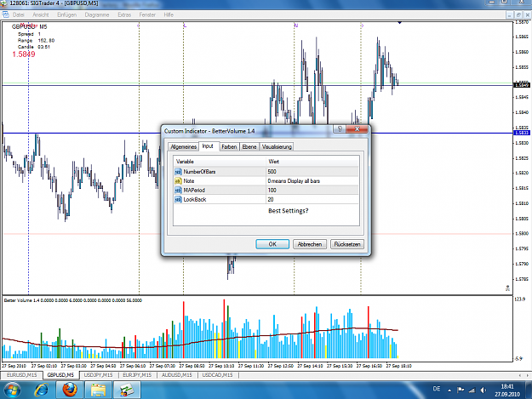Show hidden tray icons arrow
Screen dimensions: 532x399
click(x=449, y=390)
